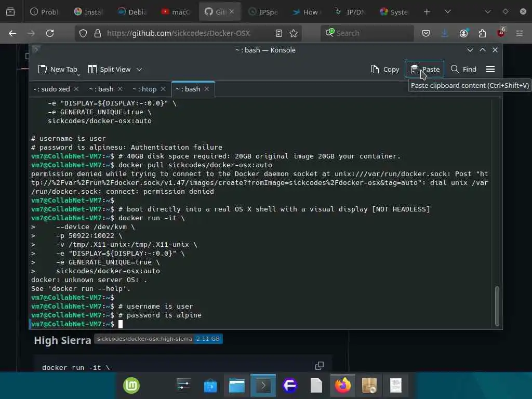
Task: Switch to the '~ : htop' tab
Action: (144, 89)
